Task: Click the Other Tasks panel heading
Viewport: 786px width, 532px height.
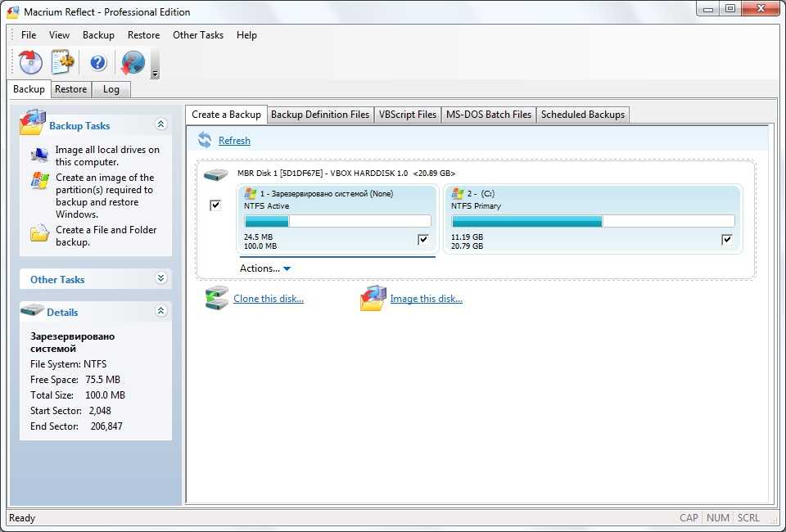Action: [x=57, y=280]
